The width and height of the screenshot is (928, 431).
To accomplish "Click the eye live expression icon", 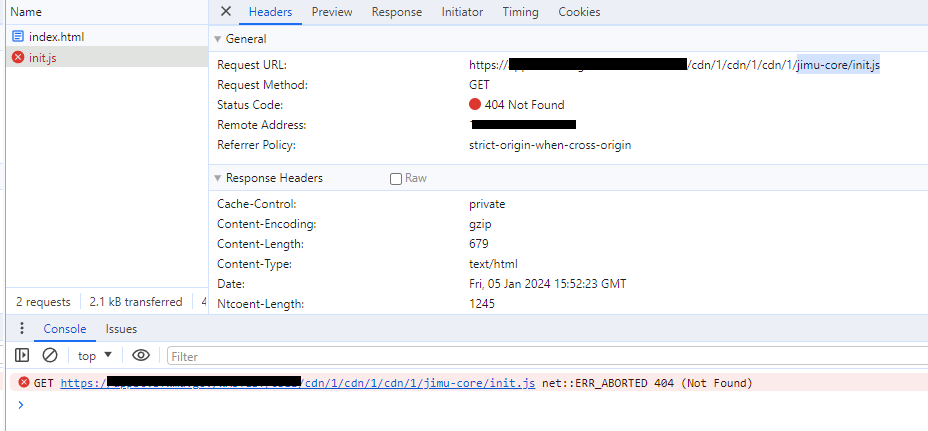I will pos(141,355).
